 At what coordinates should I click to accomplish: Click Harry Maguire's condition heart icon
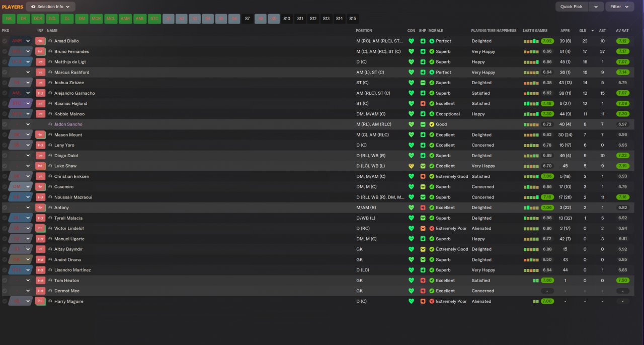(x=411, y=301)
